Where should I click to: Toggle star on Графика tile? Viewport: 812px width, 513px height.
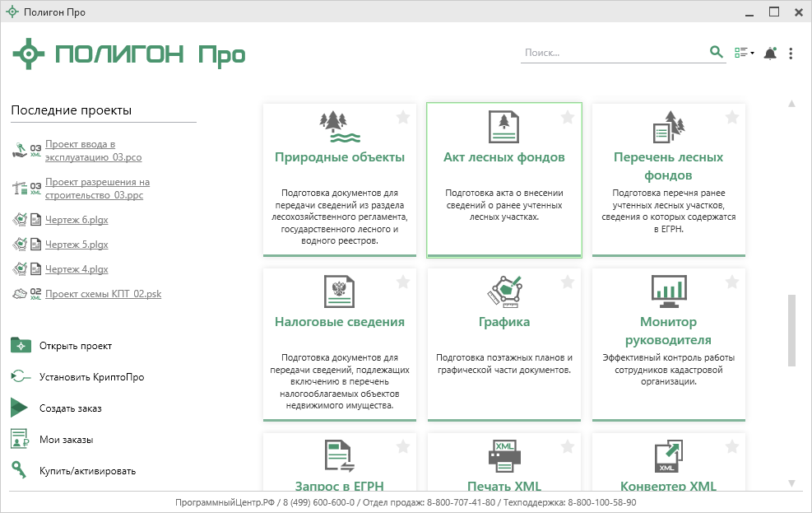tap(568, 282)
